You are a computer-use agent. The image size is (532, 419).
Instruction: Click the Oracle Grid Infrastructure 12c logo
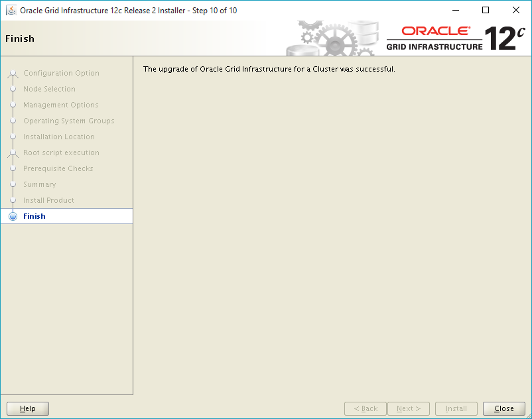pyautogui.click(x=455, y=38)
